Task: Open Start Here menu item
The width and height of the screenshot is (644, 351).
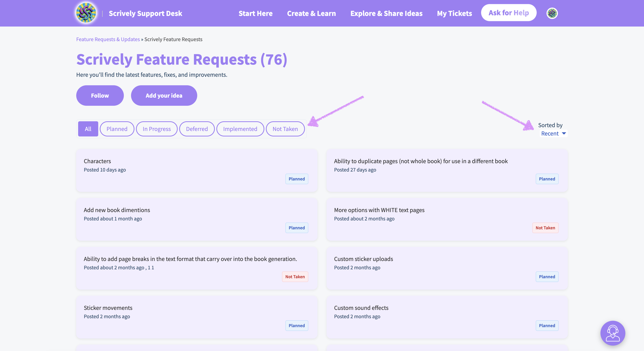Action: pyautogui.click(x=255, y=13)
